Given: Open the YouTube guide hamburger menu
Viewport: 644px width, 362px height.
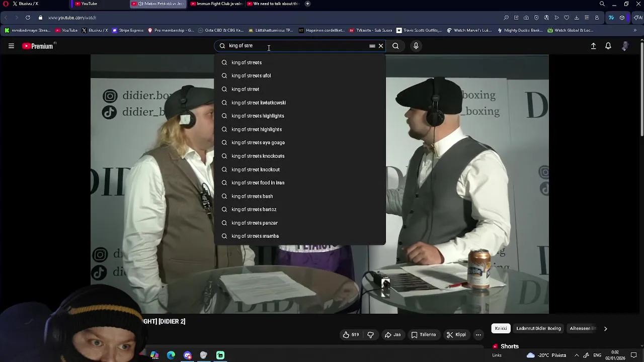Looking at the screenshot, I should pyautogui.click(x=11, y=46).
